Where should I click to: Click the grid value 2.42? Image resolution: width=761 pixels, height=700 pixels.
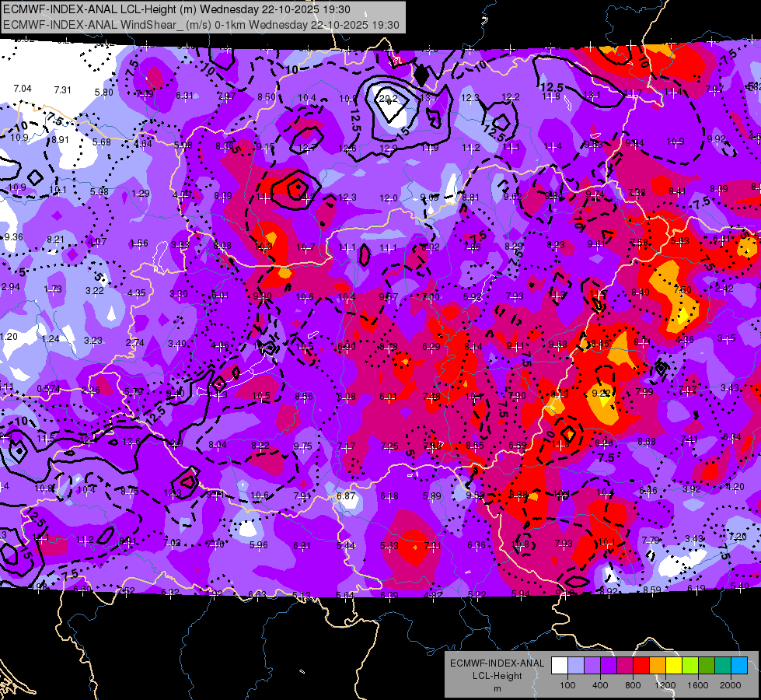tap(724, 288)
